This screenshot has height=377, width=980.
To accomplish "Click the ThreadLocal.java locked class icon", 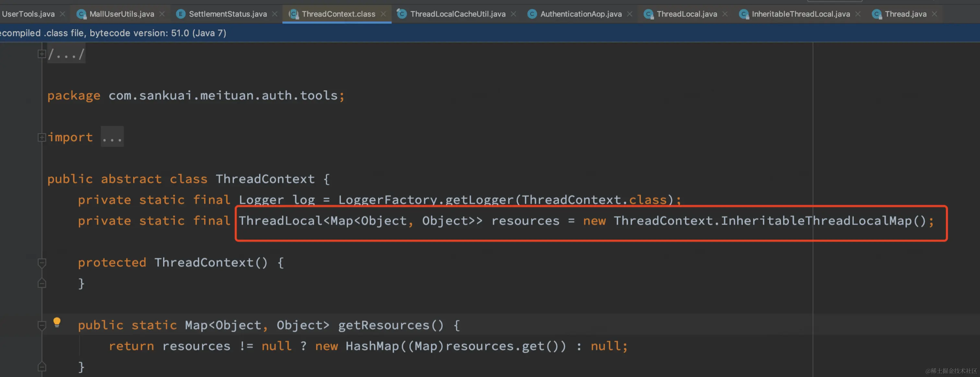I will (x=648, y=14).
